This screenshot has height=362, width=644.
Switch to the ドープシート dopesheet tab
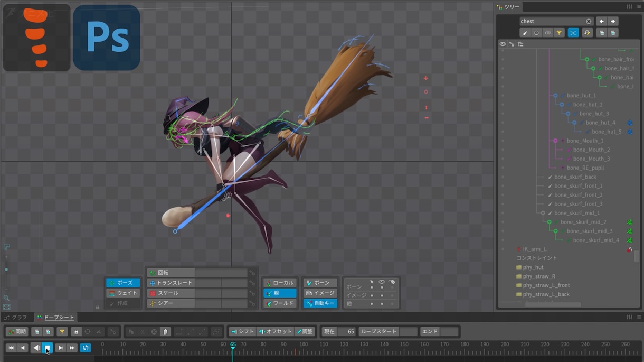[x=55, y=317]
